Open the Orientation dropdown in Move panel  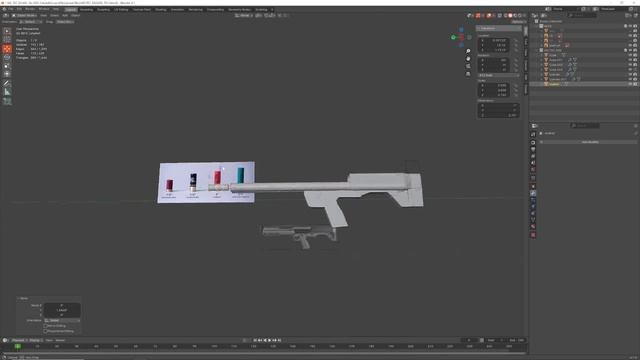62,320
